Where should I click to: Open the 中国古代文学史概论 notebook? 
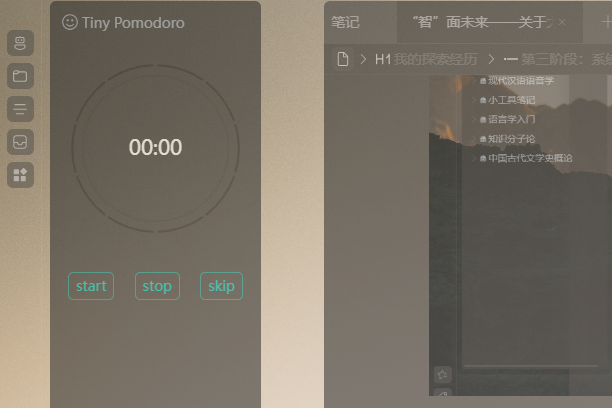pos(530,158)
